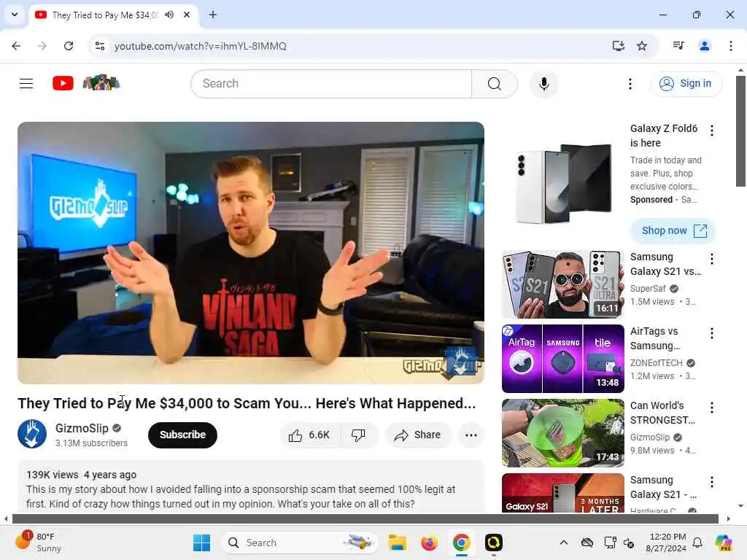Screen dimensions: 747x560
Task: Expand the video description box
Action: coord(251,486)
